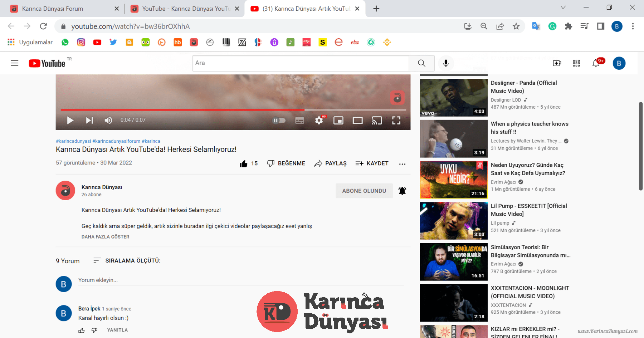Toggle channel notification bell
Image resolution: width=644 pixels, height=338 pixels.
point(402,191)
